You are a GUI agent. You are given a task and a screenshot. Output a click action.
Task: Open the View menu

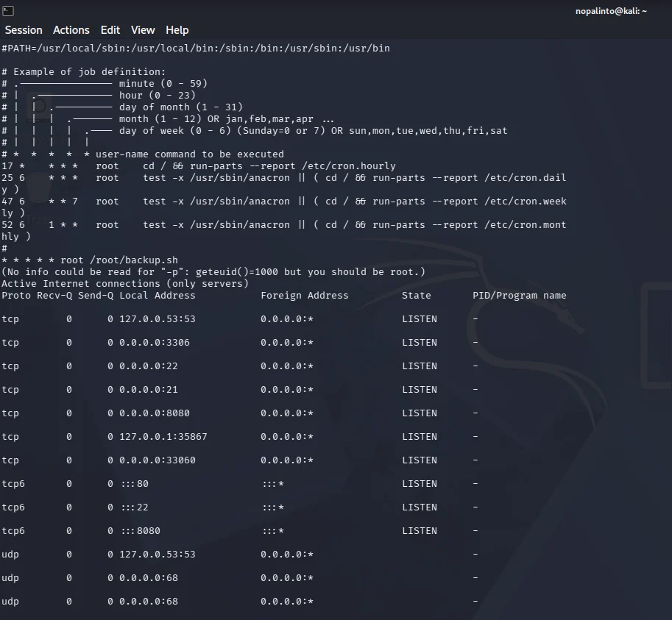click(143, 30)
